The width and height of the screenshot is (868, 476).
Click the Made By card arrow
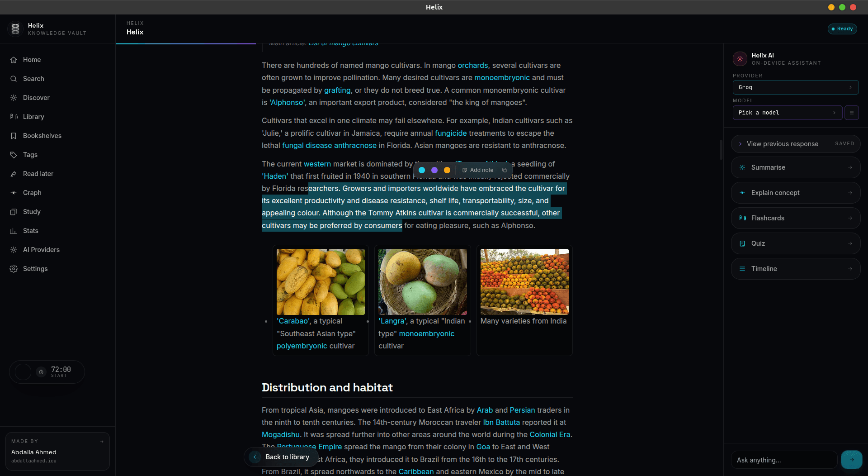(102, 441)
